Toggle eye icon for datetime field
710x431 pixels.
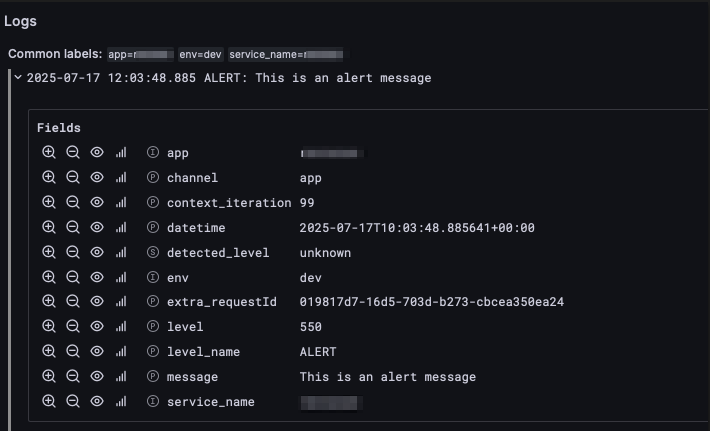click(x=97, y=228)
